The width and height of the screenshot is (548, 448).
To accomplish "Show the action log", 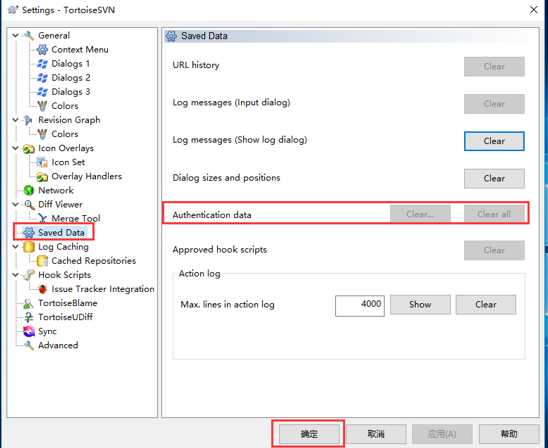I will 420,305.
